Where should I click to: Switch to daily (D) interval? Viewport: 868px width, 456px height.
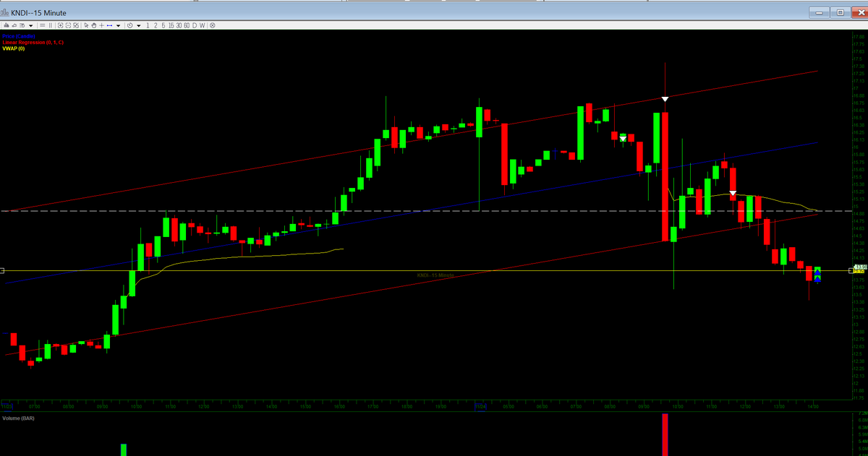(x=195, y=25)
